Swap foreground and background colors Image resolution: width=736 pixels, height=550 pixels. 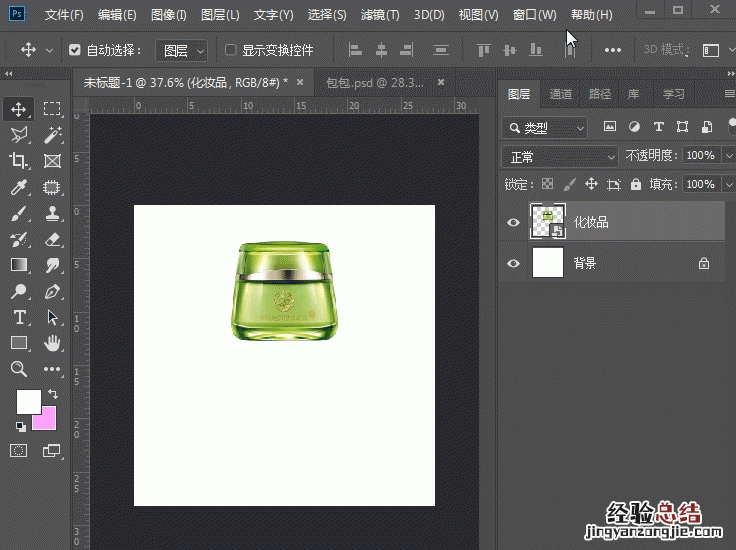pyautogui.click(x=53, y=394)
